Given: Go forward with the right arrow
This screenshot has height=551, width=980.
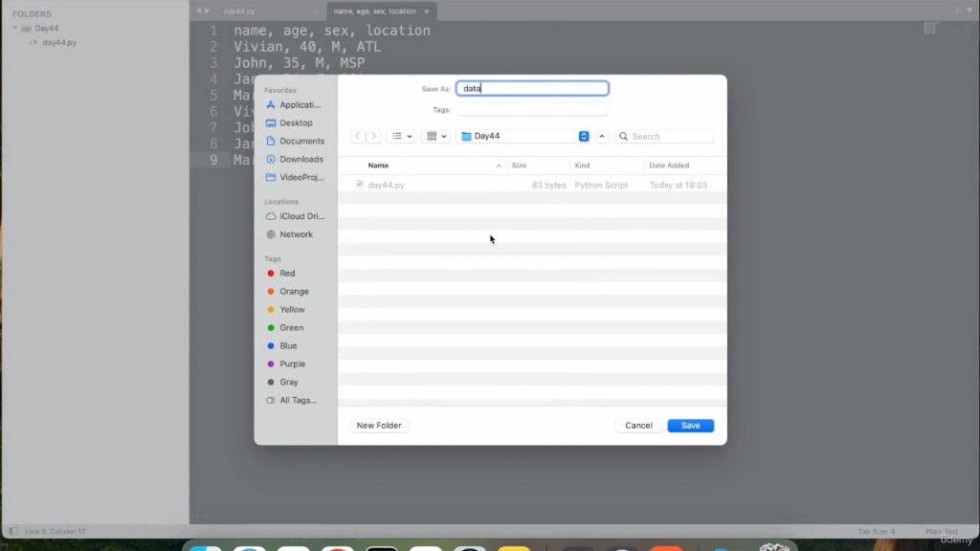Looking at the screenshot, I should coord(374,136).
